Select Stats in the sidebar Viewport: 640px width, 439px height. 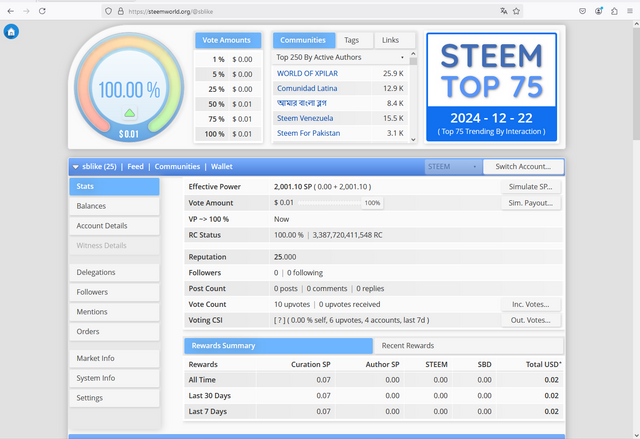[114, 186]
